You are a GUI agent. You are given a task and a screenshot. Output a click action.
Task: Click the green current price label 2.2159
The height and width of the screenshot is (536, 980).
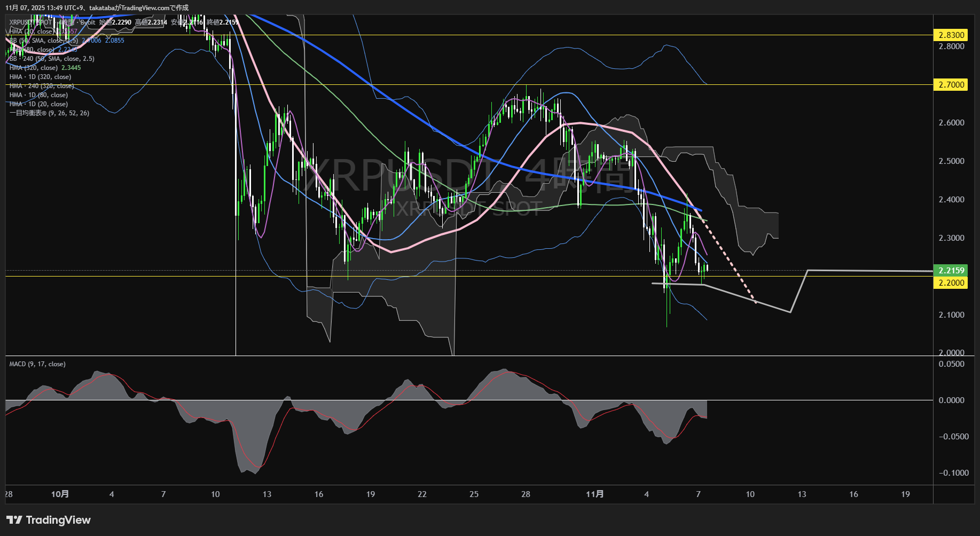click(951, 271)
